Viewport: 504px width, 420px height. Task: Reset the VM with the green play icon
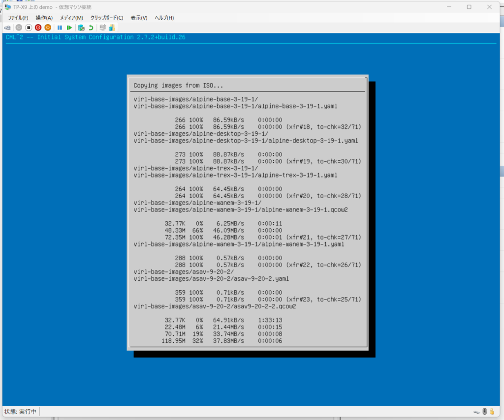point(69,28)
